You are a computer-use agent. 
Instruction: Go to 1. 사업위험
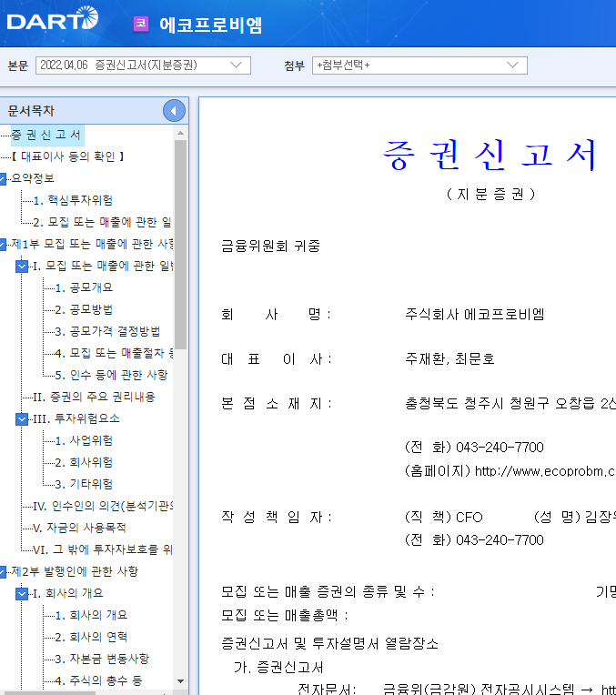[x=84, y=440]
